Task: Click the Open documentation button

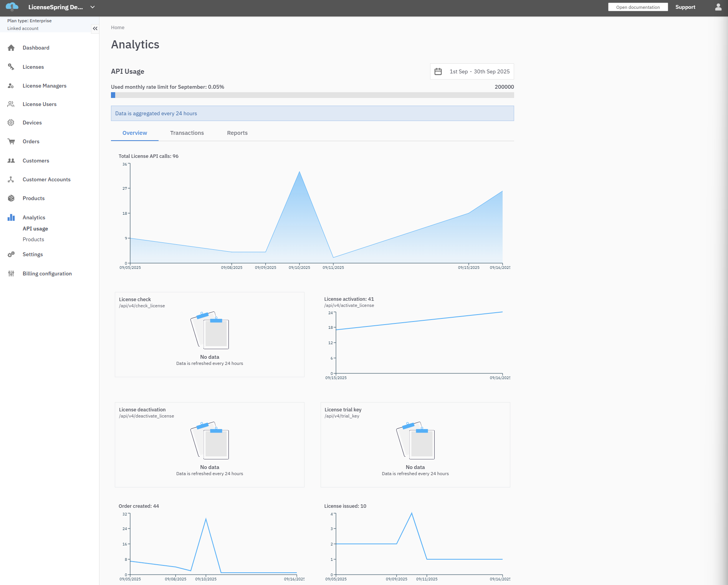Action: [638, 7]
